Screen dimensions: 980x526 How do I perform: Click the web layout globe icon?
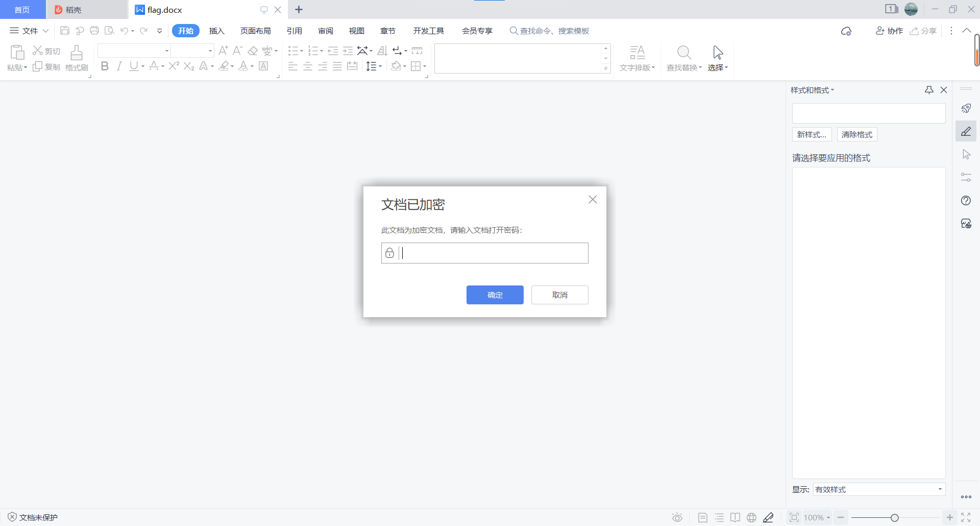(751, 517)
